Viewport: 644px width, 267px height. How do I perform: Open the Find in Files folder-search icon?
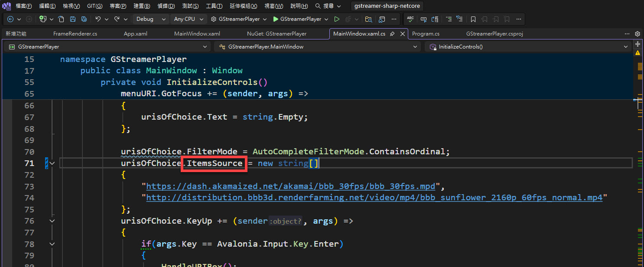[368, 19]
